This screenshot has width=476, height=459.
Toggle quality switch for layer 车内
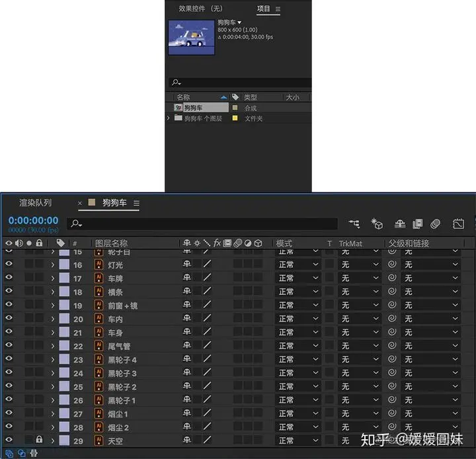(x=207, y=318)
